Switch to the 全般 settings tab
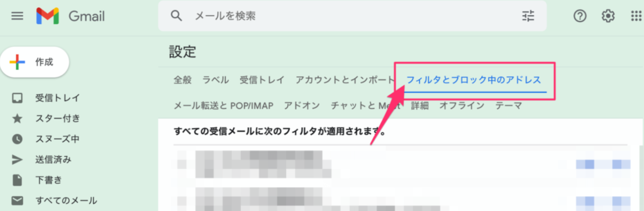This screenshot has height=211, width=644. pos(182,80)
